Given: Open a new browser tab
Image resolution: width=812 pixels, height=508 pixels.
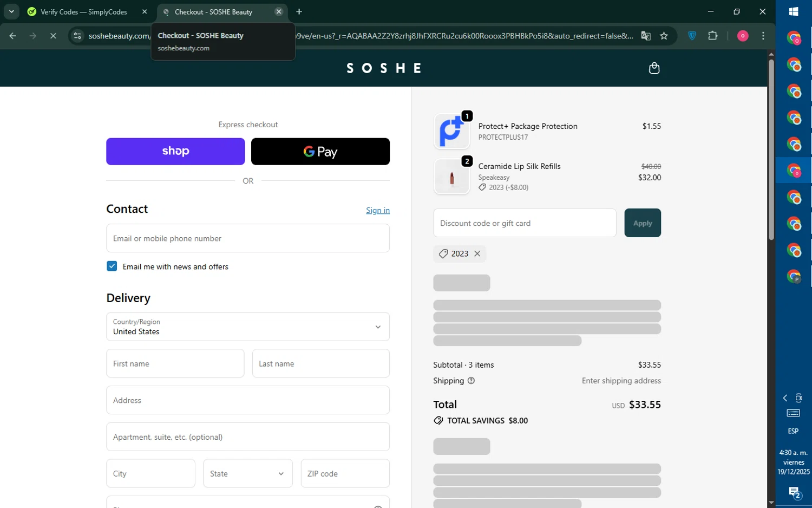Looking at the screenshot, I should pos(299,11).
